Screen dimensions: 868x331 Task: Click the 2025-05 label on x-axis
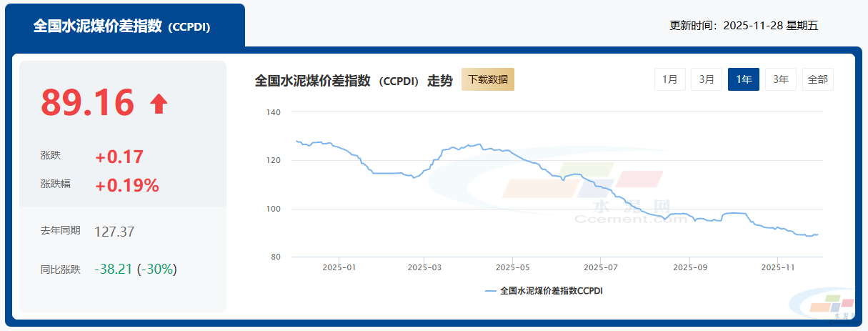coord(512,267)
